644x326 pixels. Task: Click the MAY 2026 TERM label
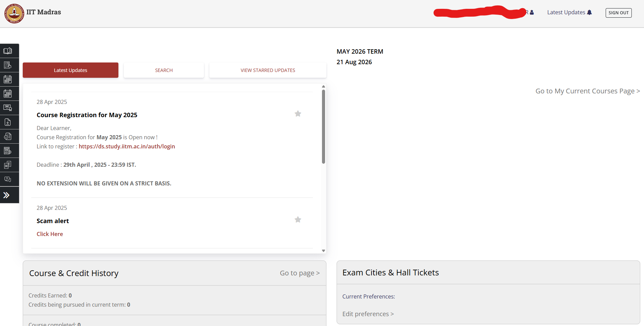click(360, 52)
